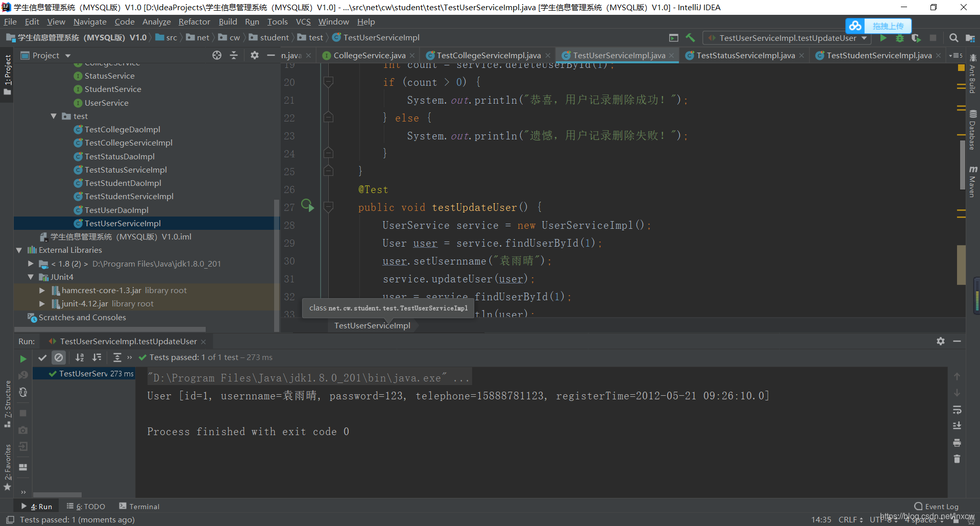Open the Event Log
The height and width of the screenshot is (526, 980).
pyautogui.click(x=937, y=506)
